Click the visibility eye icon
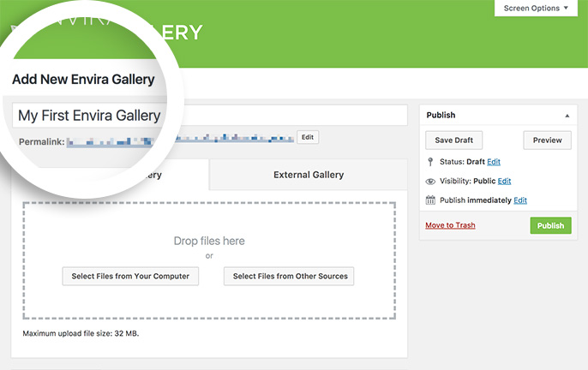Screen dimensions: 588x370 point(430,182)
